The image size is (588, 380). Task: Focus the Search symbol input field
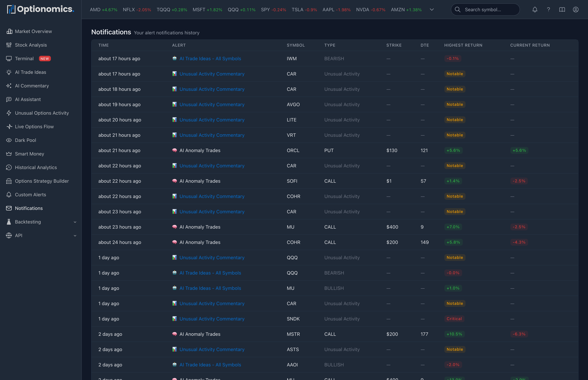[x=485, y=10]
